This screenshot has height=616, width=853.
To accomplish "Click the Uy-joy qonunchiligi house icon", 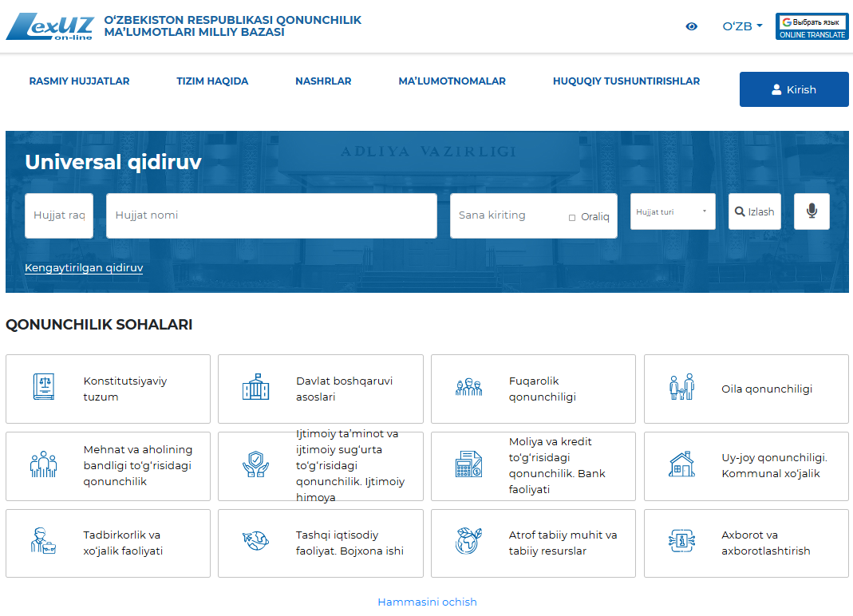I will click(681, 465).
